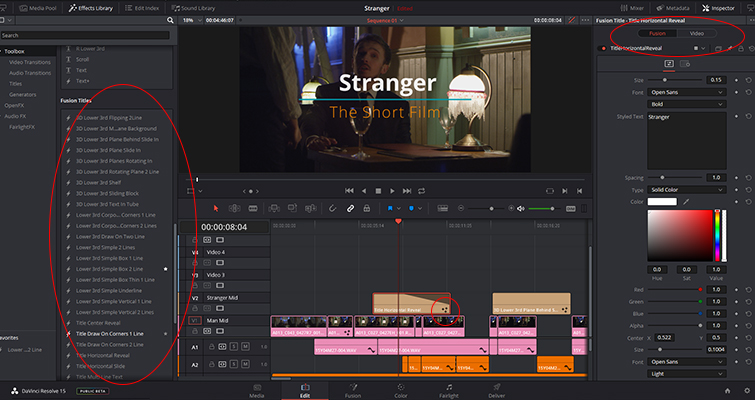Select the arrow Selection Mode tool
The height and width of the screenshot is (400, 755).
click(217, 208)
